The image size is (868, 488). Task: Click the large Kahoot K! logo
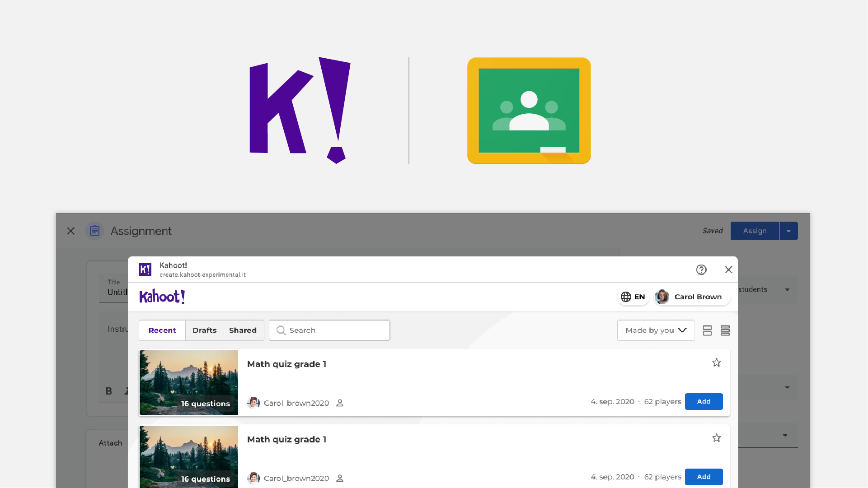[x=300, y=110]
